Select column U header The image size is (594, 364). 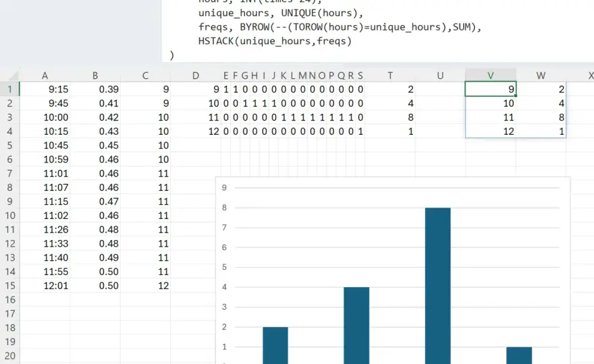tap(440, 75)
